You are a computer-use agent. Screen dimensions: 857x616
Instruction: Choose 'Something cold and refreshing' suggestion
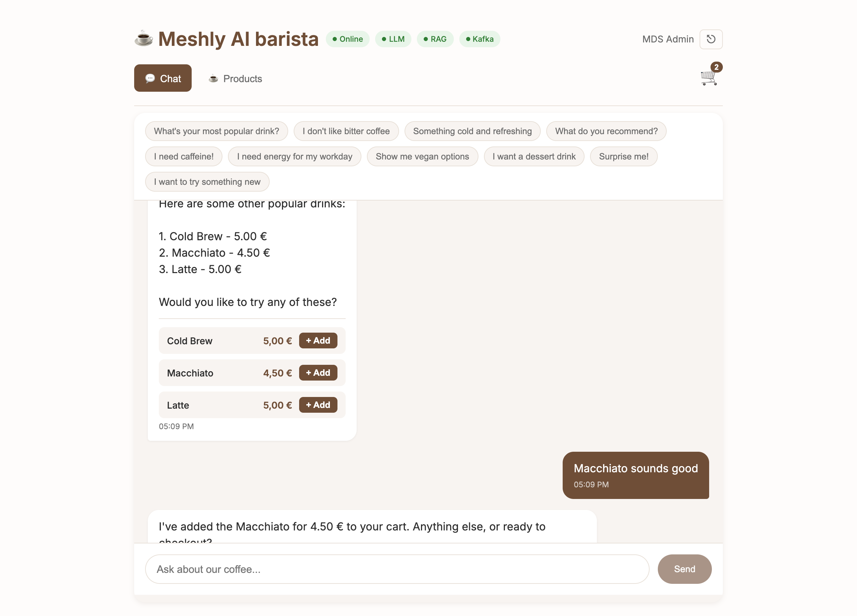[472, 131]
